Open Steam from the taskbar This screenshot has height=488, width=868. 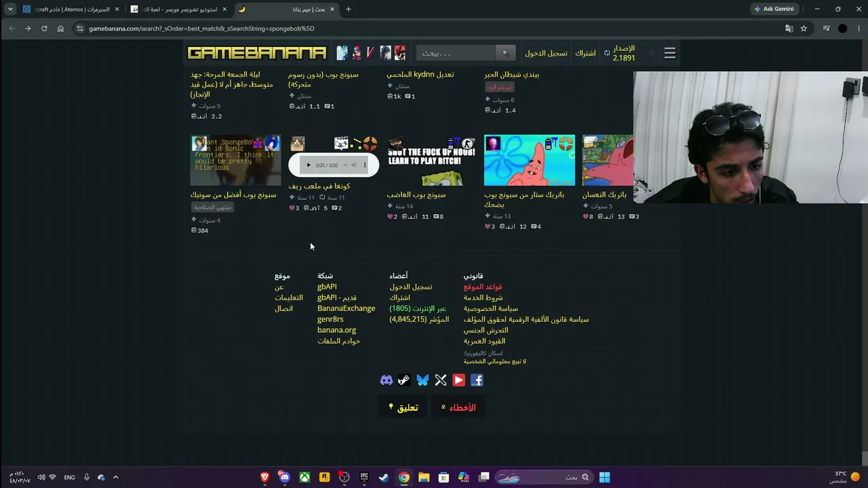click(x=384, y=477)
